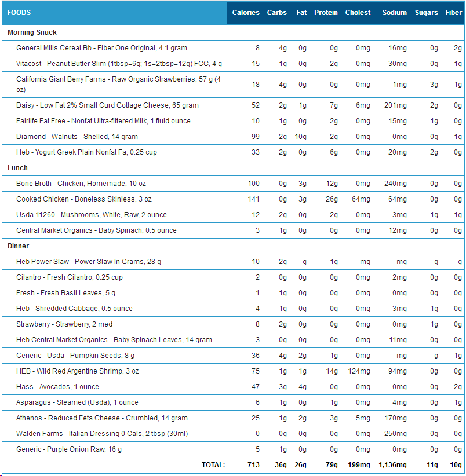Select the Lunch section heading
Image resolution: width=466 pixels, height=476 pixels.
tap(17, 168)
